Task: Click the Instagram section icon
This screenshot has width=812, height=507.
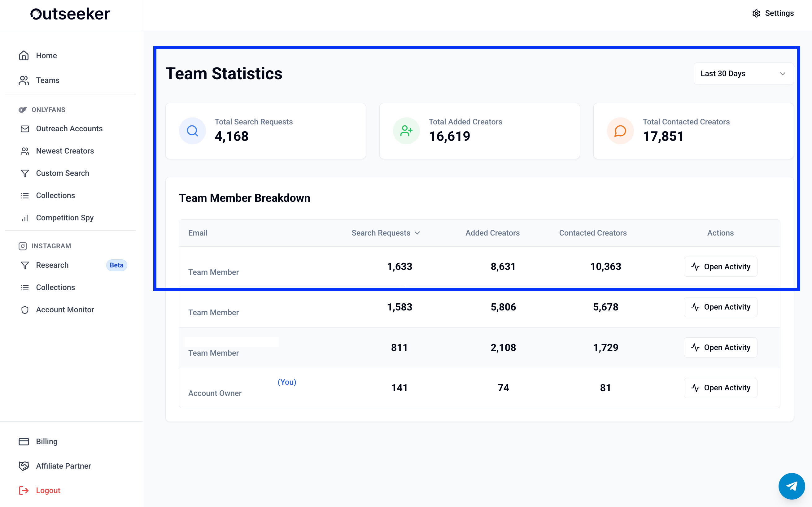Action: pyautogui.click(x=23, y=246)
